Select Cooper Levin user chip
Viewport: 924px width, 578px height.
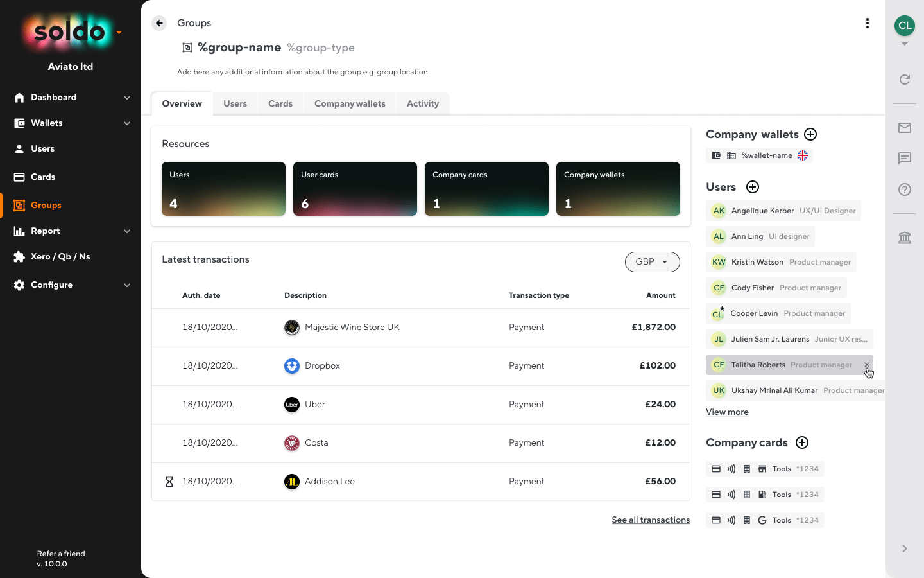778,313
